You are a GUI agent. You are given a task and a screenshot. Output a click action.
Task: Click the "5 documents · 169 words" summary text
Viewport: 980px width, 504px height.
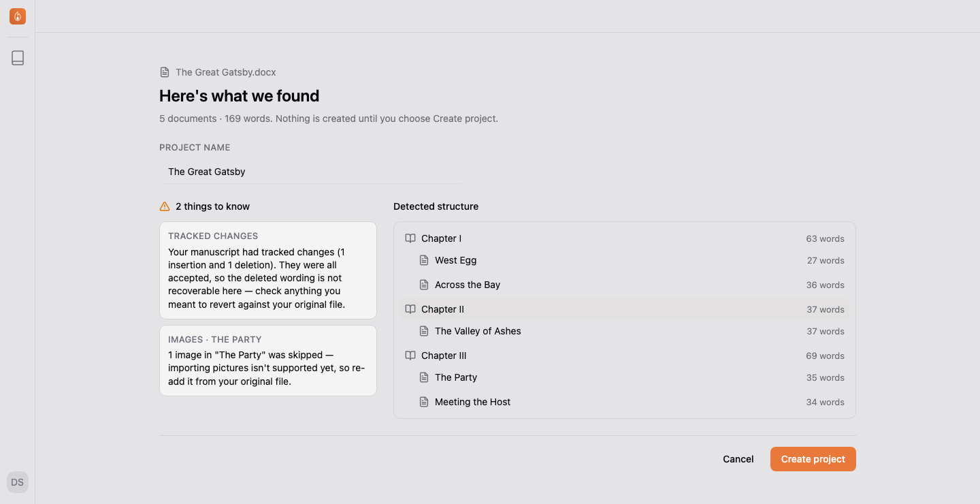click(x=215, y=119)
